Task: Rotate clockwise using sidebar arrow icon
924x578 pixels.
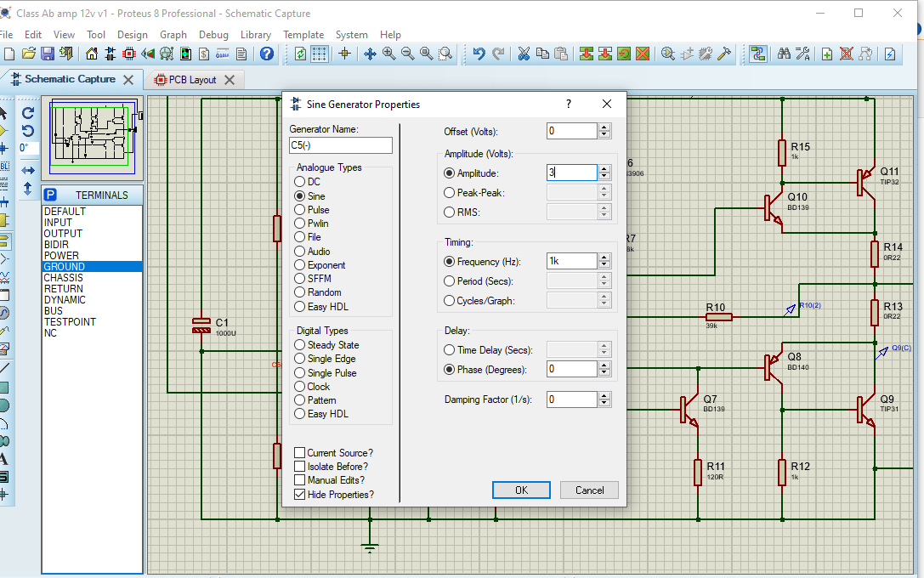Action: (x=28, y=112)
